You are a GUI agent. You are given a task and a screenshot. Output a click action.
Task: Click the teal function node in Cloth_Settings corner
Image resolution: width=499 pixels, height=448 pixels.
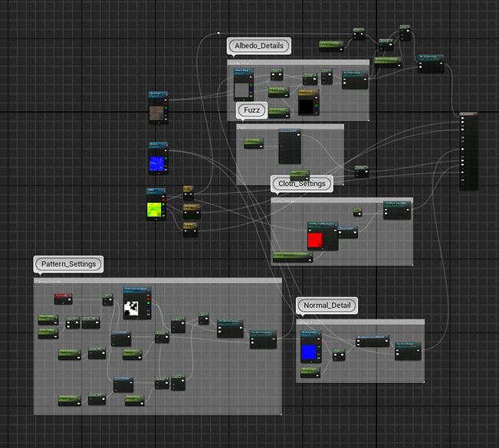click(x=397, y=210)
